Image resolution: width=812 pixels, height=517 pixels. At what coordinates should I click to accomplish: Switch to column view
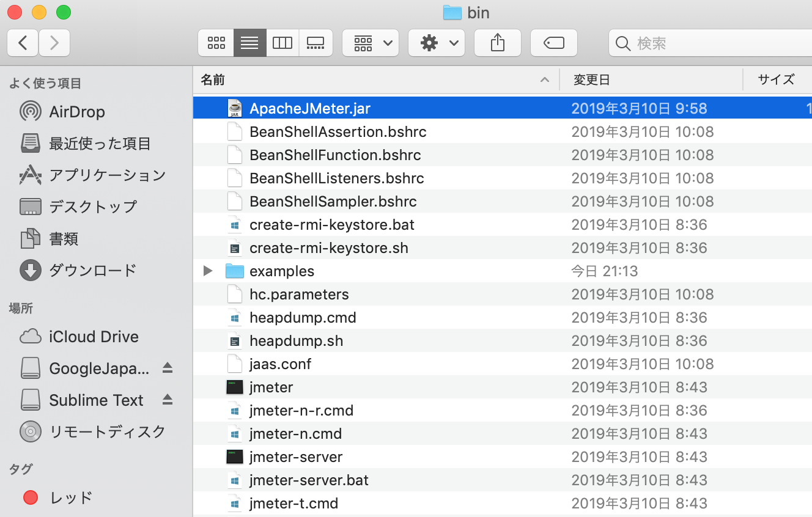point(282,42)
